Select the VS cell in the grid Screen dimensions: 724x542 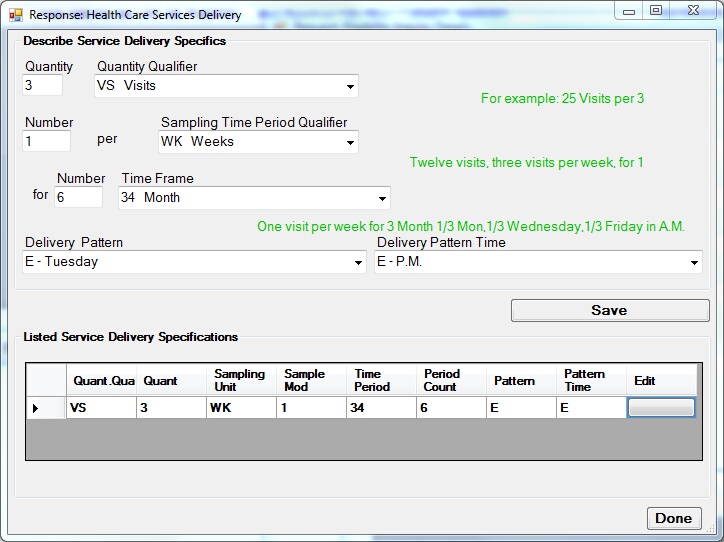point(100,408)
